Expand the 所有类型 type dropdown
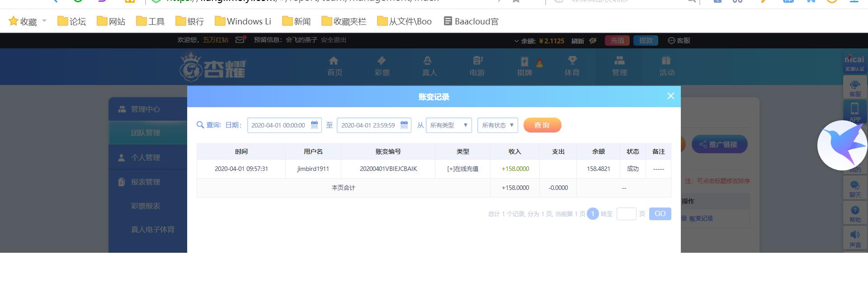The image size is (868, 293). click(x=449, y=125)
